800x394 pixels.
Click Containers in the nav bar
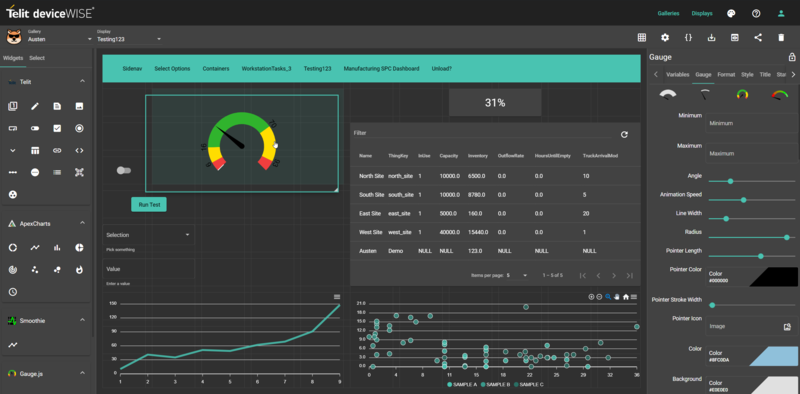tap(216, 68)
